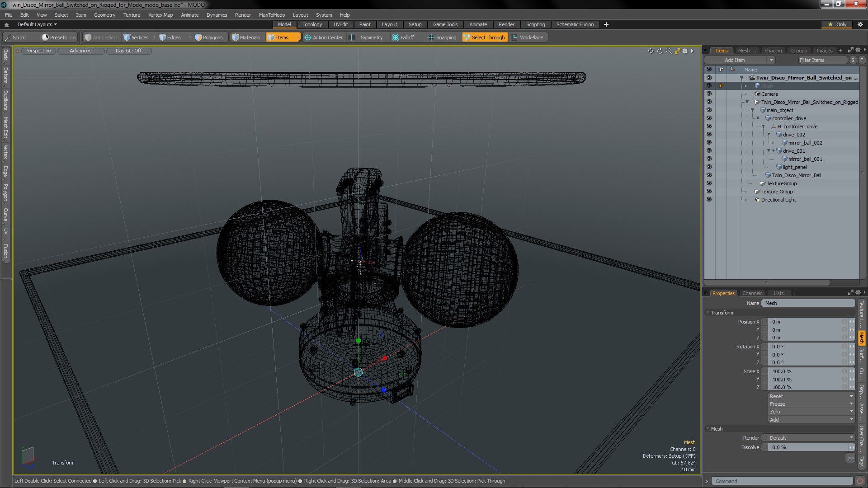Toggle visibility of light_panel
Screen dimensions: 868x488
pos(709,167)
